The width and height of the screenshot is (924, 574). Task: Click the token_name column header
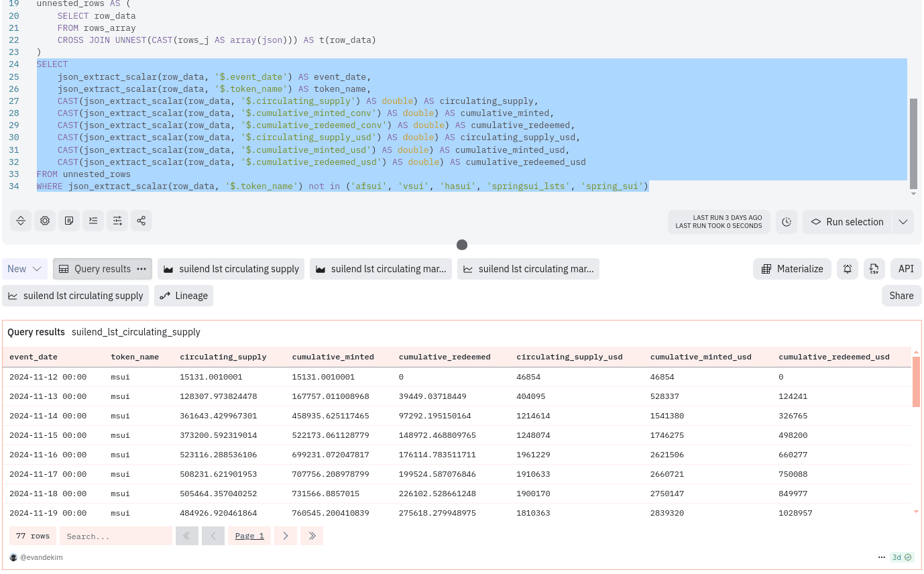135,357
